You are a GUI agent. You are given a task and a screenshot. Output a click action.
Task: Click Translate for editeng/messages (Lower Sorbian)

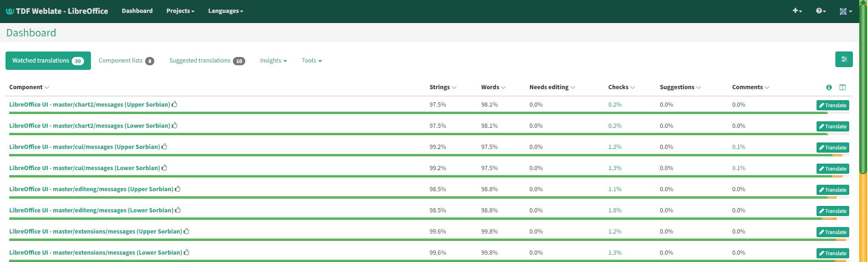pyautogui.click(x=833, y=211)
